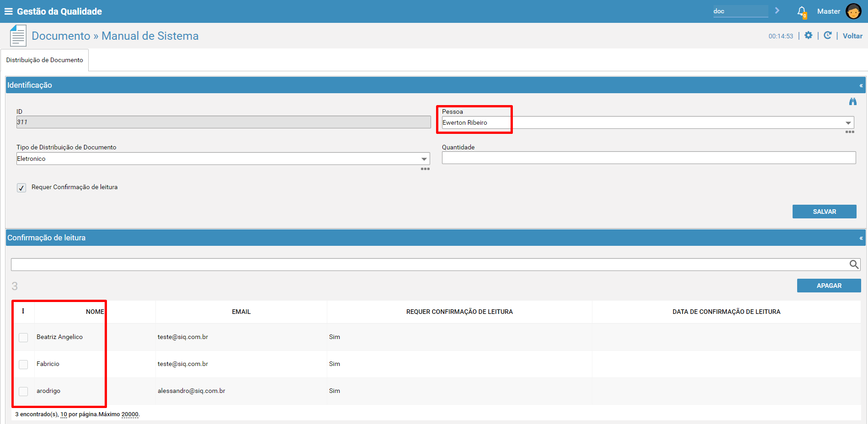Click the Gestão da Qualidade title
868x424 pixels.
tap(59, 11)
